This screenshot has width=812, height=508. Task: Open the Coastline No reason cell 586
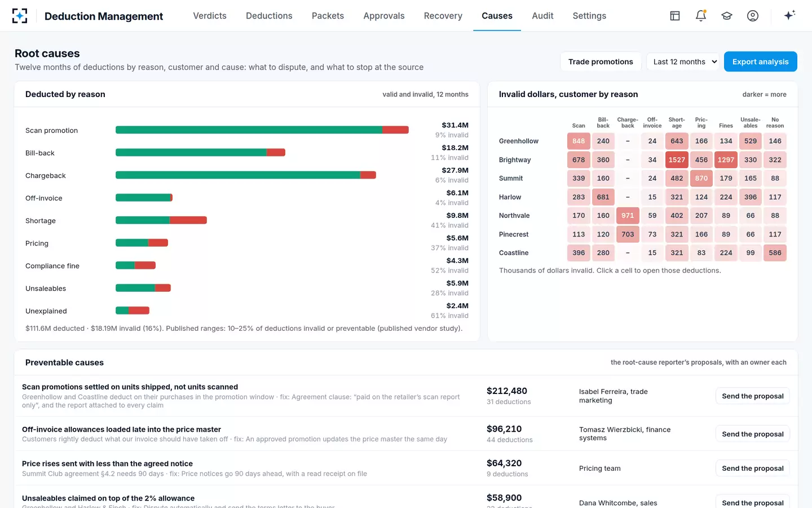[x=775, y=253]
